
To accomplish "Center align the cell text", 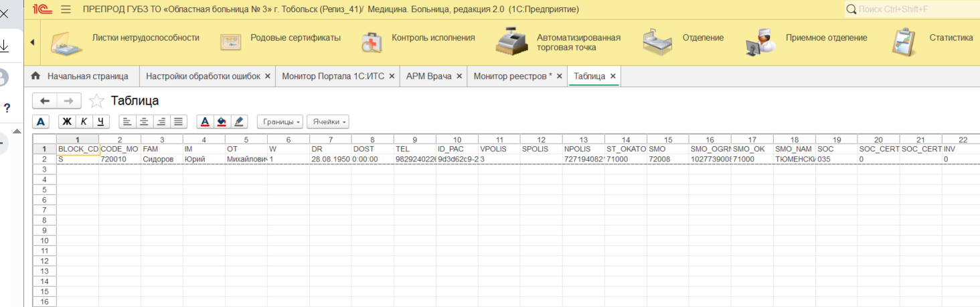I will pyautogui.click(x=144, y=121).
